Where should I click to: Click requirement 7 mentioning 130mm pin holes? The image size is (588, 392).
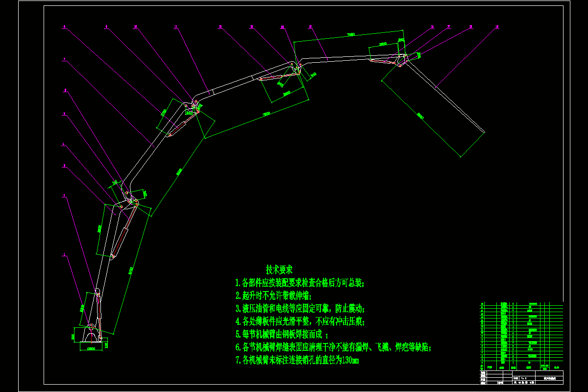pyautogui.click(x=297, y=360)
